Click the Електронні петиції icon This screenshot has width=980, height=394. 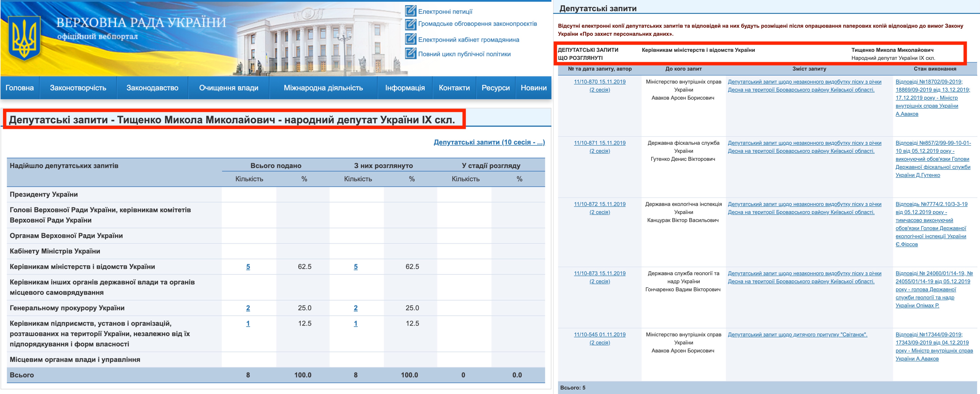click(411, 11)
